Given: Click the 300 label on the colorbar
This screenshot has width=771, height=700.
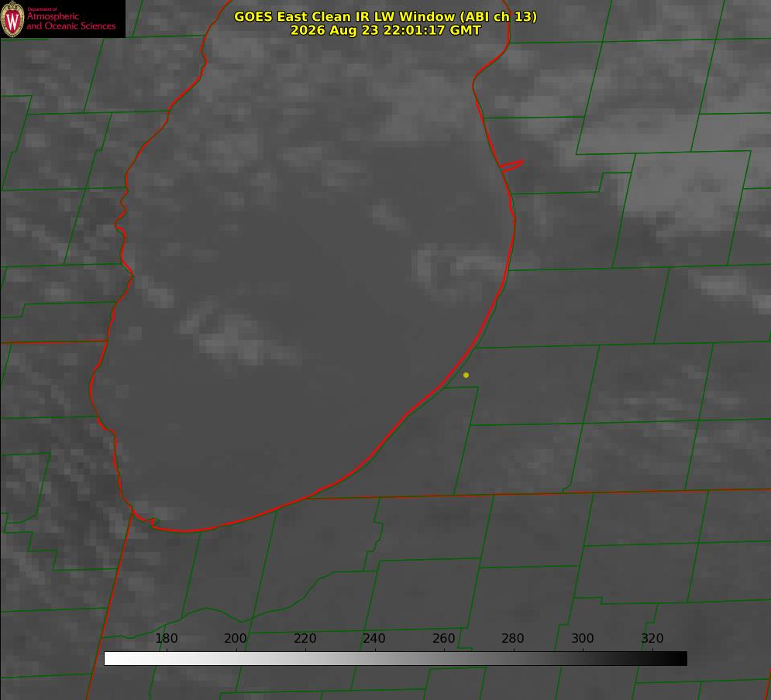Looking at the screenshot, I should tap(583, 638).
